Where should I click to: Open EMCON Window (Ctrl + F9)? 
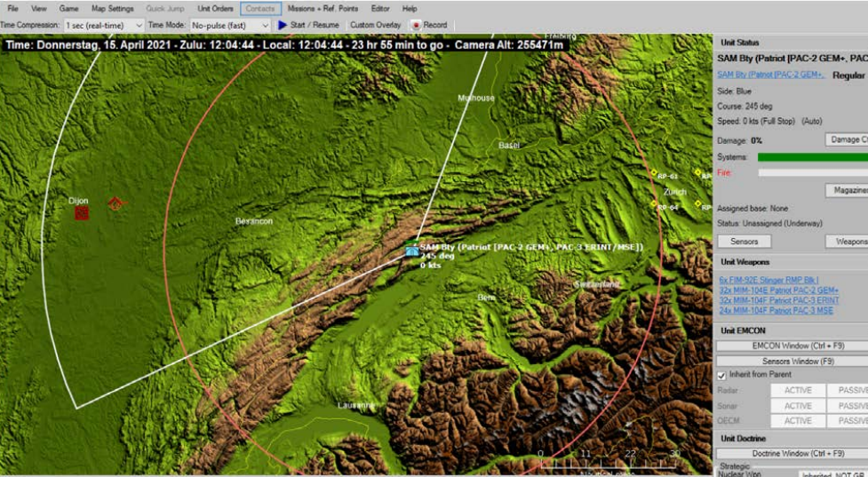(792, 346)
